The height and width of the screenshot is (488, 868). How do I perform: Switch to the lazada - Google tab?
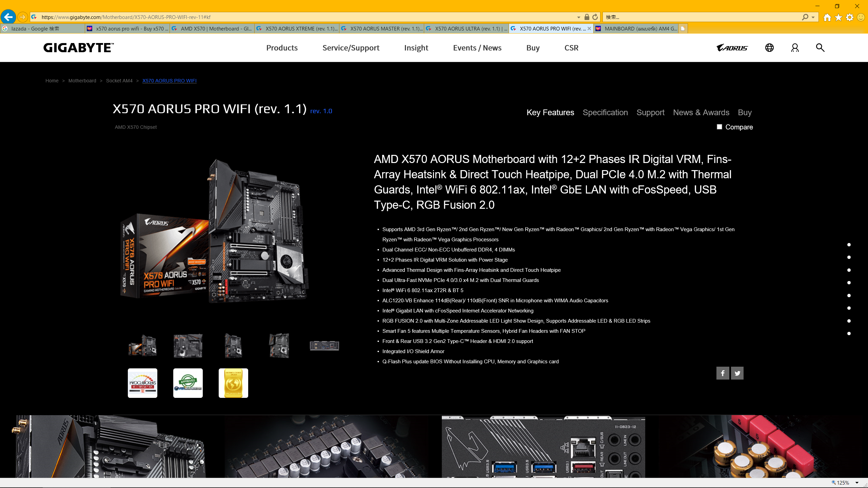pyautogui.click(x=42, y=29)
